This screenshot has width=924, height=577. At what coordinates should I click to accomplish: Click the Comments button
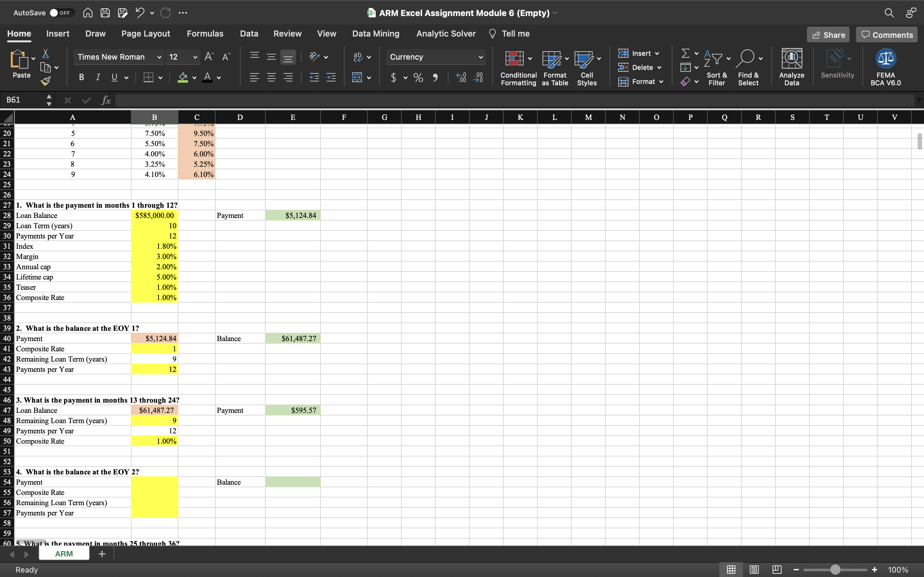(888, 34)
